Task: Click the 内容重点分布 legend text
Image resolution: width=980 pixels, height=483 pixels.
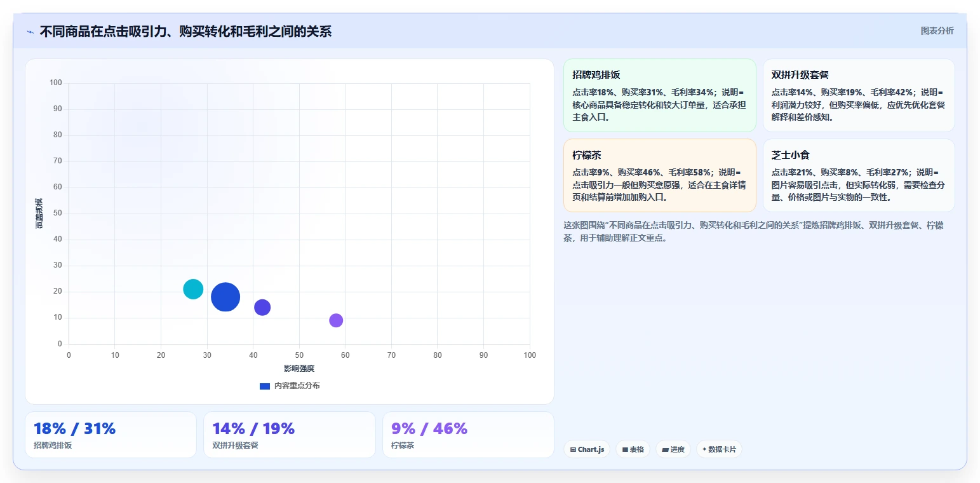Action: point(297,386)
